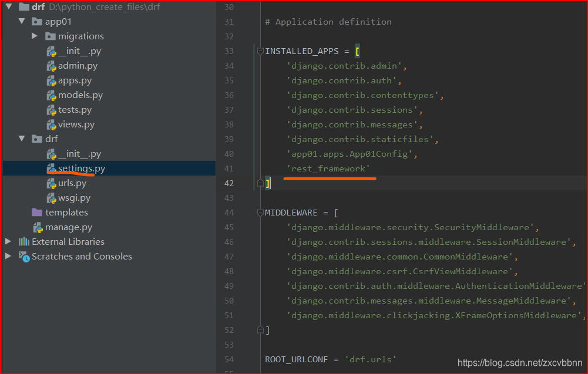Open urls.py in drf package
The image size is (588, 374).
(x=72, y=183)
